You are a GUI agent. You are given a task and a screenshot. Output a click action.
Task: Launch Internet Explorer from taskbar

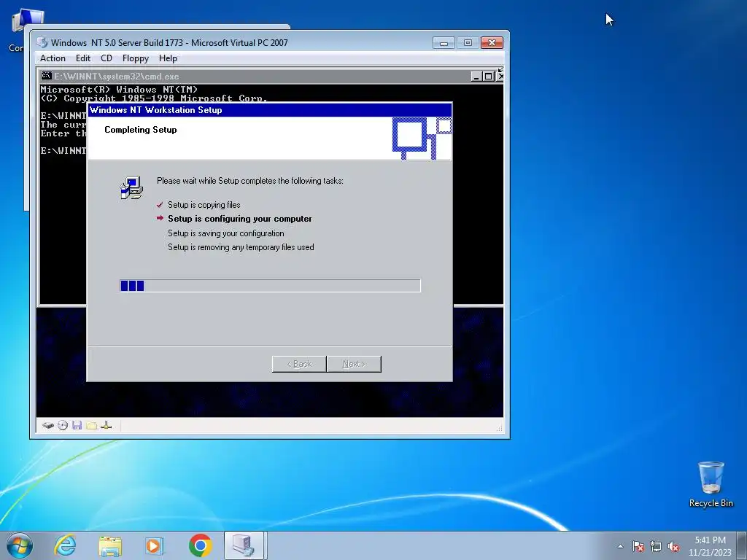[x=65, y=545]
